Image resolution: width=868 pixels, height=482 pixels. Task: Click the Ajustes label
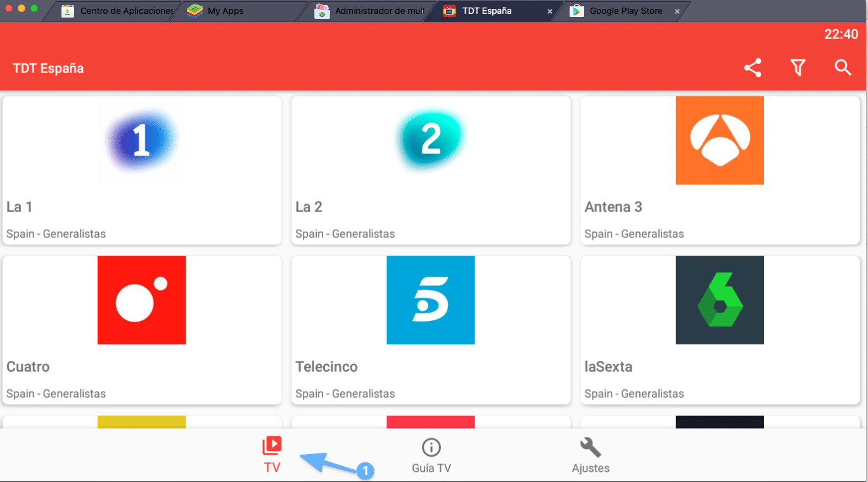coord(590,468)
